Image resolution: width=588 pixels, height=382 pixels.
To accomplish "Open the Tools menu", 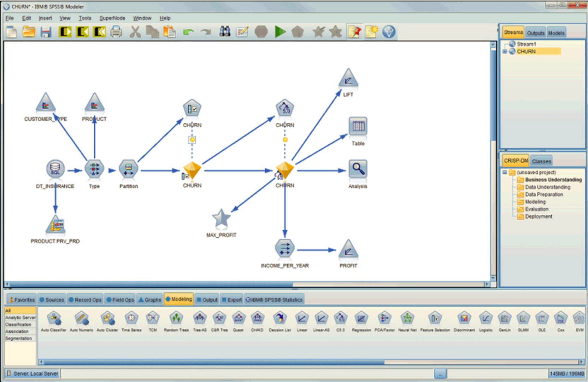I will 85,18.
